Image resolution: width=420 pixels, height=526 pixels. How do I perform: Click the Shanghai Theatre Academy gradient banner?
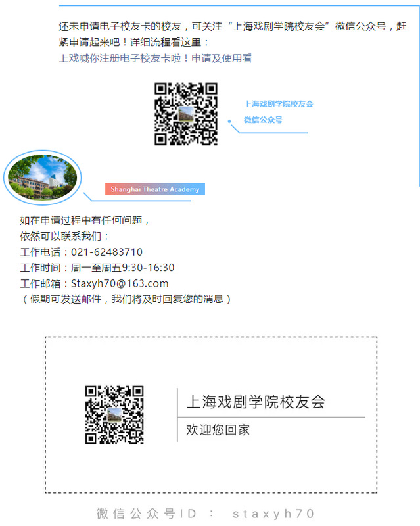(x=155, y=189)
